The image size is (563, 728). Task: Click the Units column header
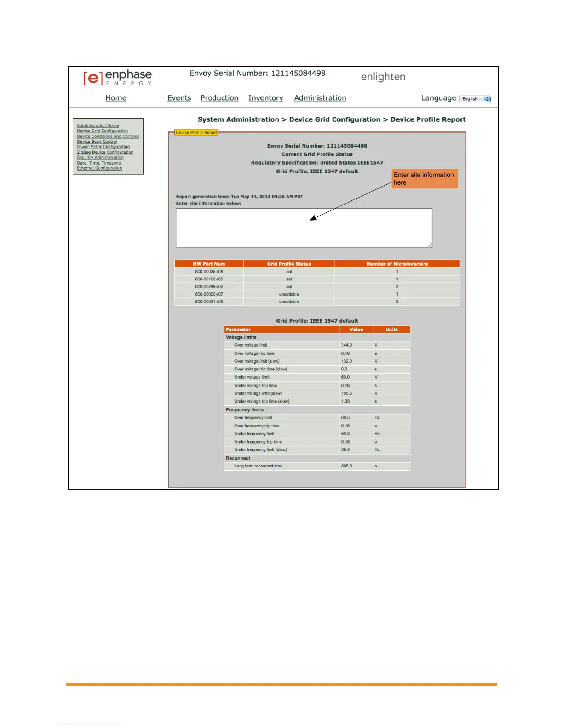(x=391, y=330)
